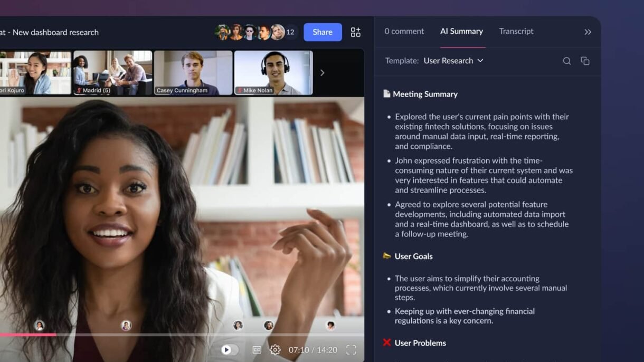This screenshot has width=644, height=362.
Task: Click the 07:10 / 14:20 time display
Action: click(313, 350)
